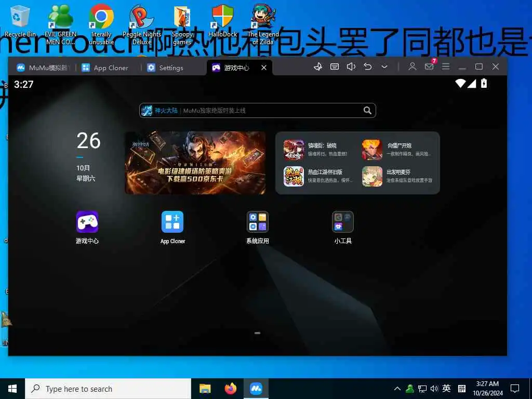The width and height of the screenshot is (532, 399).
Task: Select the literally unusable Chrome shortcut
Action: [x=101, y=24]
